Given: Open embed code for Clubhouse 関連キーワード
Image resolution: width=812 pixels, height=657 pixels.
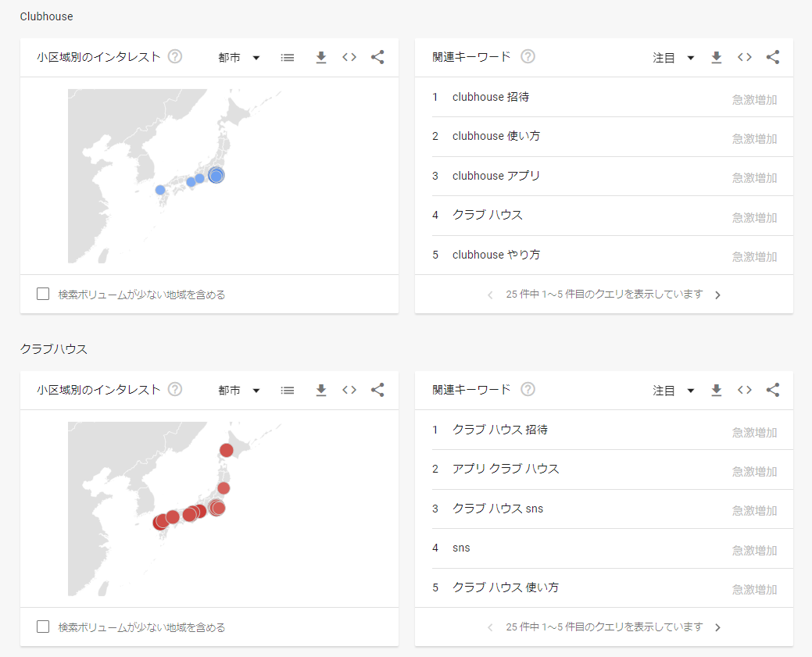Looking at the screenshot, I should [745, 58].
